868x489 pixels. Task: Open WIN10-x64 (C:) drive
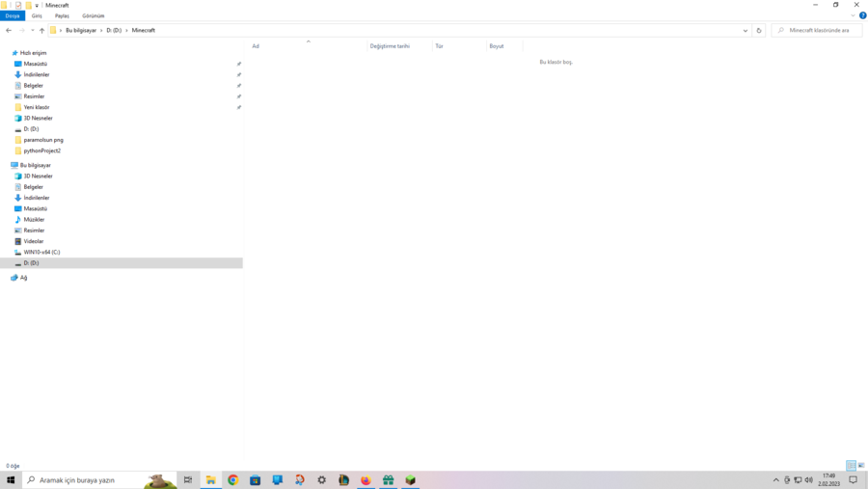point(41,252)
